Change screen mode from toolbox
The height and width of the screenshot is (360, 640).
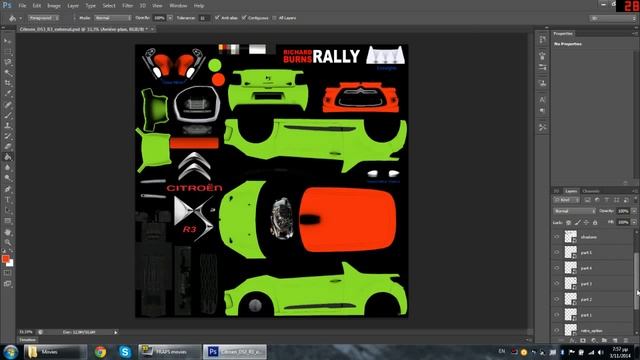click(x=7, y=284)
